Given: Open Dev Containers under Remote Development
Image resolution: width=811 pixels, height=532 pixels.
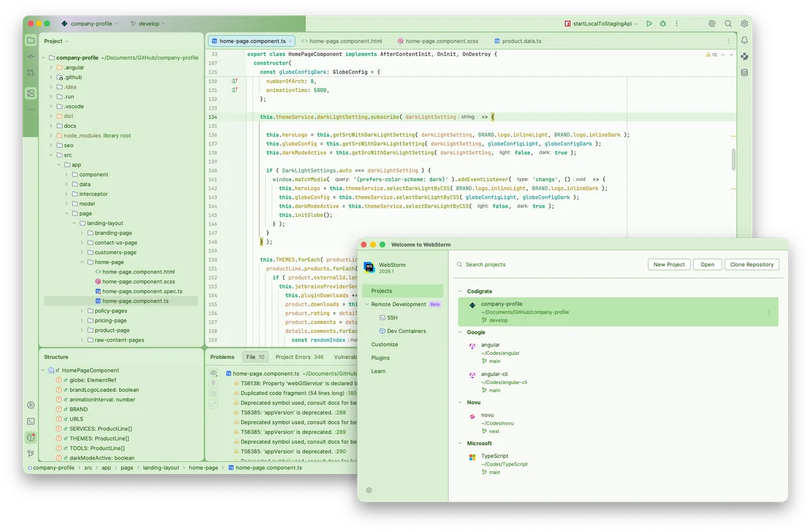Looking at the screenshot, I should point(402,331).
